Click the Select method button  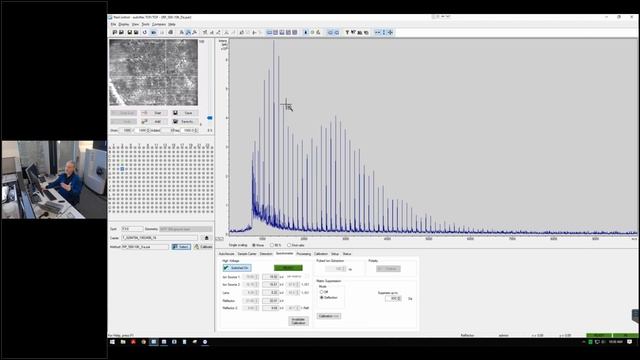point(181,247)
